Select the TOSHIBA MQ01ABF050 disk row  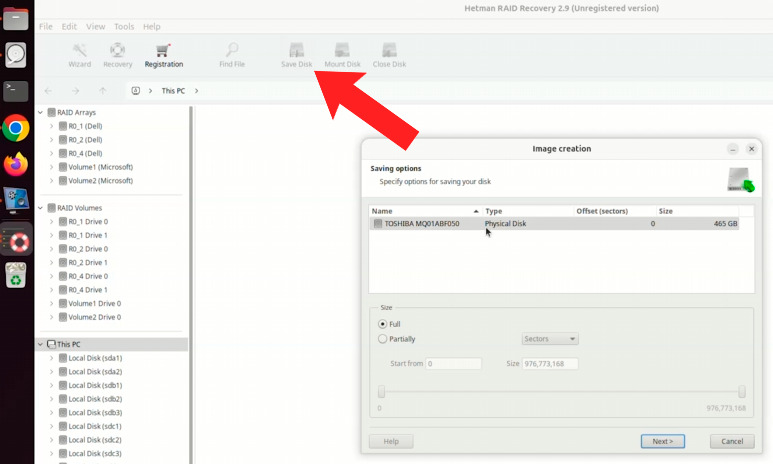click(554, 224)
